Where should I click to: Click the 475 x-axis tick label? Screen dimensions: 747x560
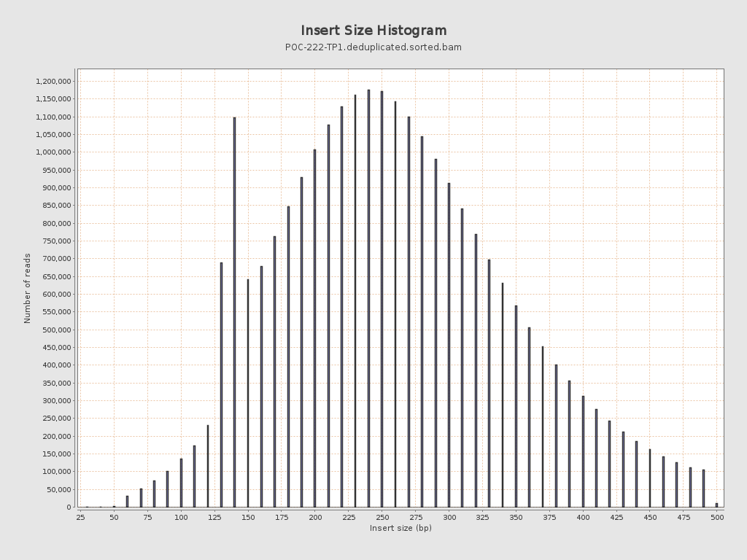(x=684, y=517)
